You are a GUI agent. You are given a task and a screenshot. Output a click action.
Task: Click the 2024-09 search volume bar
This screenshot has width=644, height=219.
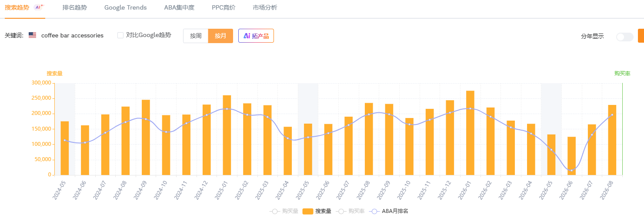[146, 137]
